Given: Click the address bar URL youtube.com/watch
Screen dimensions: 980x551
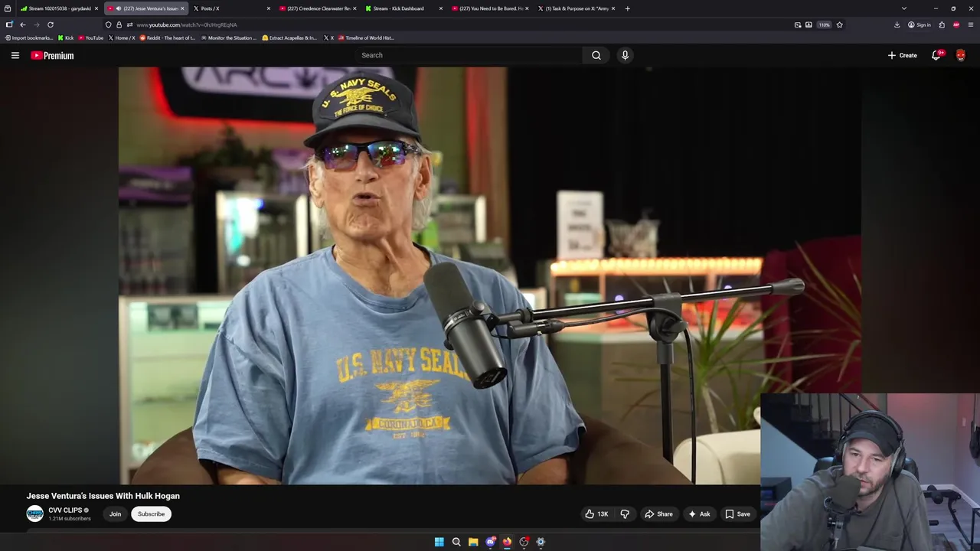Looking at the screenshot, I should [x=187, y=24].
